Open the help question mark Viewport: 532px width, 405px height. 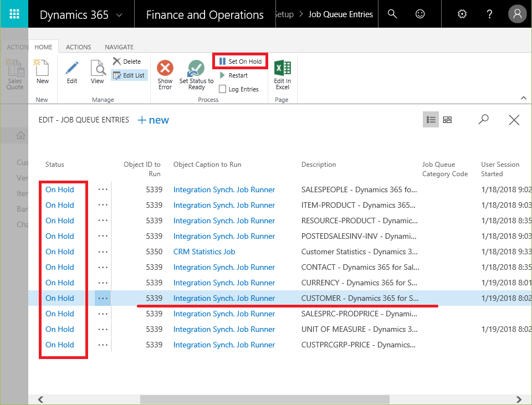coord(489,14)
